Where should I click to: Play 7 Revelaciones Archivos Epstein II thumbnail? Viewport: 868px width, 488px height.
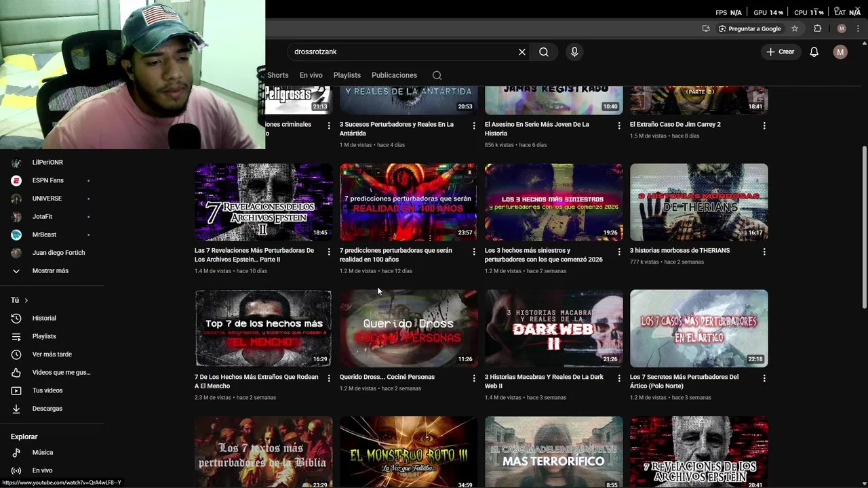[263, 202]
